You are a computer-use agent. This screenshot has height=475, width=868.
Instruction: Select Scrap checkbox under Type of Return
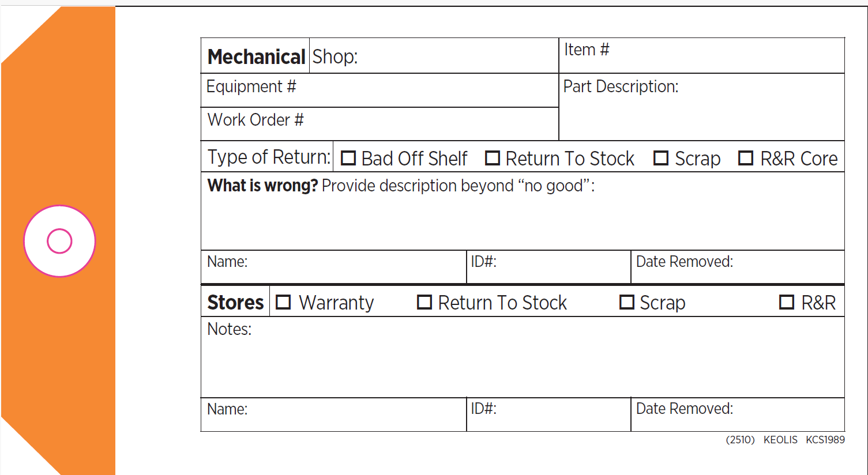pos(661,158)
